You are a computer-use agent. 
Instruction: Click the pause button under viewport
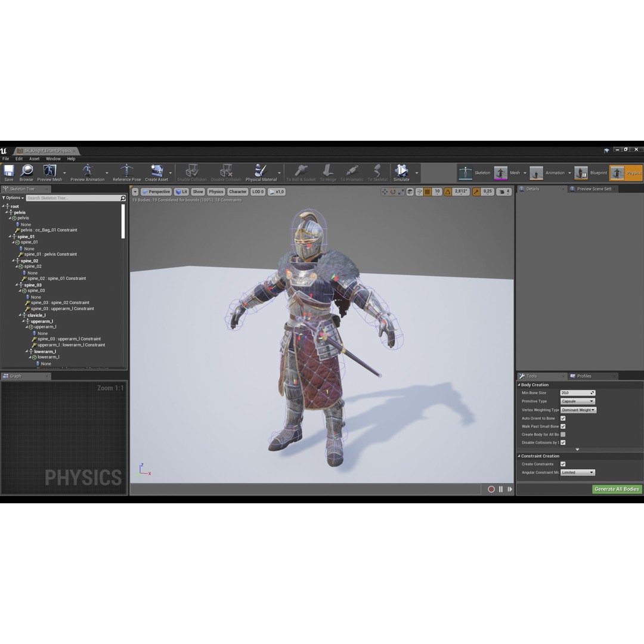pos(501,489)
